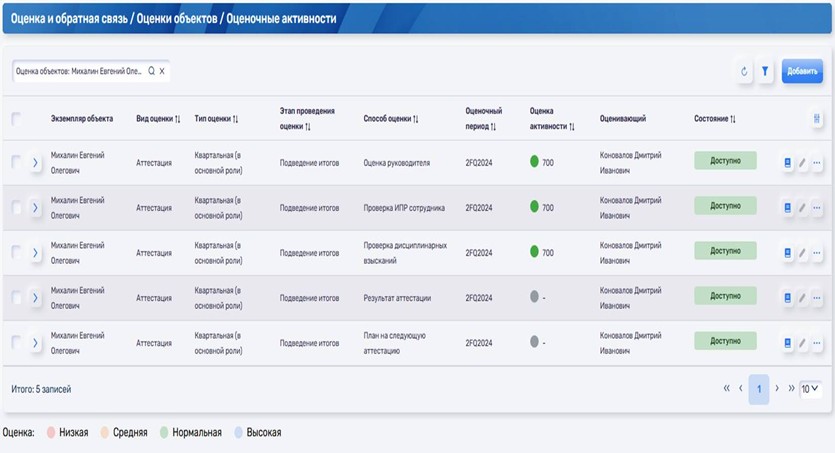
Task: Expand the Проверка ИПР сотрудника row
Action: tap(34, 207)
